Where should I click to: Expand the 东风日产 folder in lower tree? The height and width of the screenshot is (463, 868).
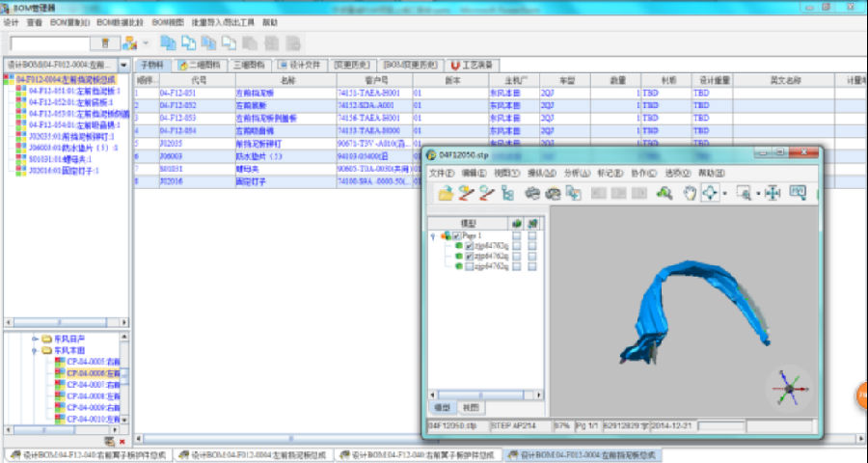[35, 339]
